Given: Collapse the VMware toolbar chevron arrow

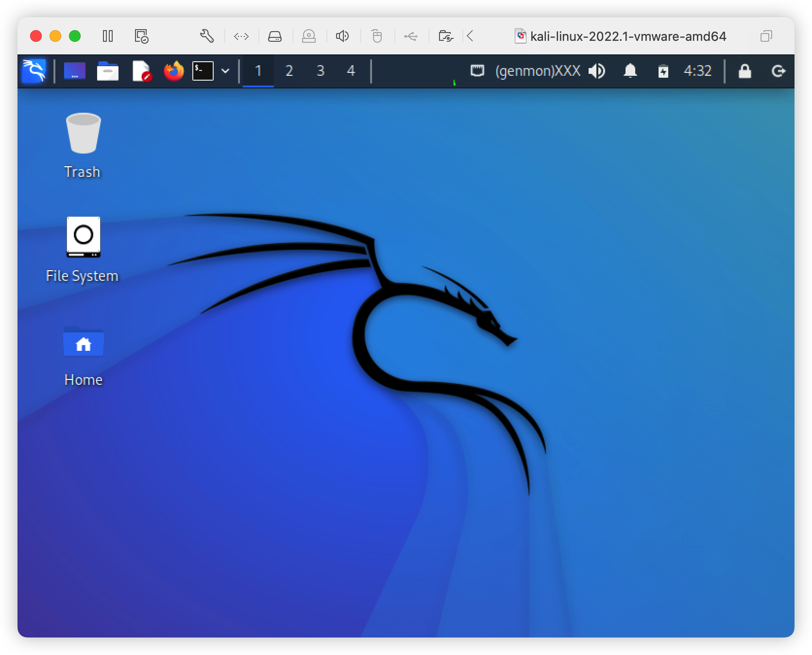Looking at the screenshot, I should coord(470,36).
